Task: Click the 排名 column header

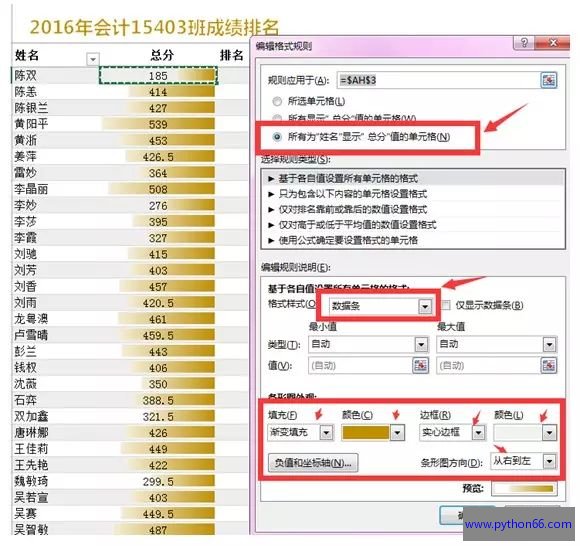Action: click(x=232, y=55)
